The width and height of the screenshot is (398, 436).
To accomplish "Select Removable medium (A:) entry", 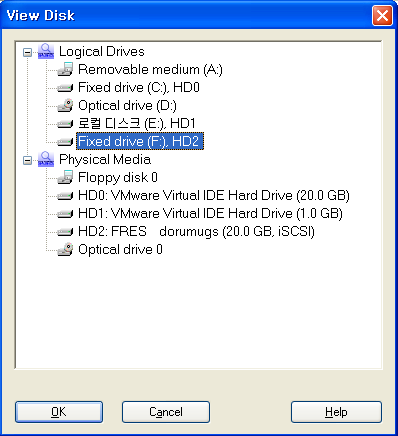I will (150, 70).
